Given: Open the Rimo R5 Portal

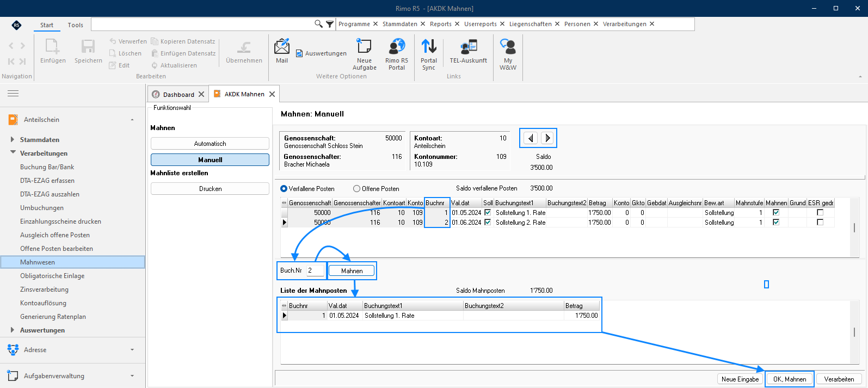Looking at the screenshot, I should coord(397,54).
